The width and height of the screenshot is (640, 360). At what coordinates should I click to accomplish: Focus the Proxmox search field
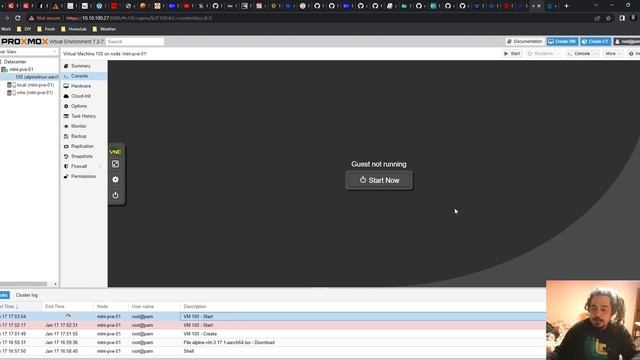coord(135,42)
